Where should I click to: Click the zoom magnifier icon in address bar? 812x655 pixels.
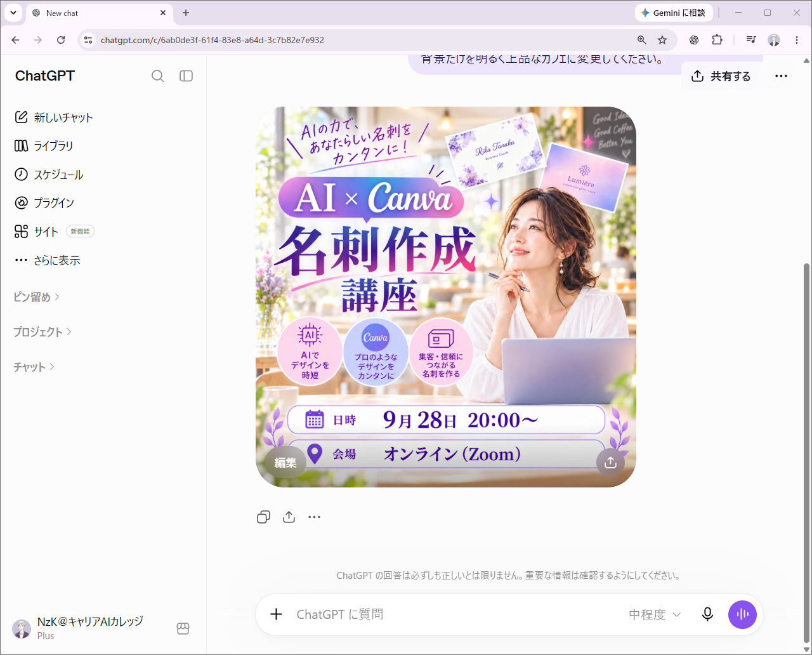coord(642,40)
